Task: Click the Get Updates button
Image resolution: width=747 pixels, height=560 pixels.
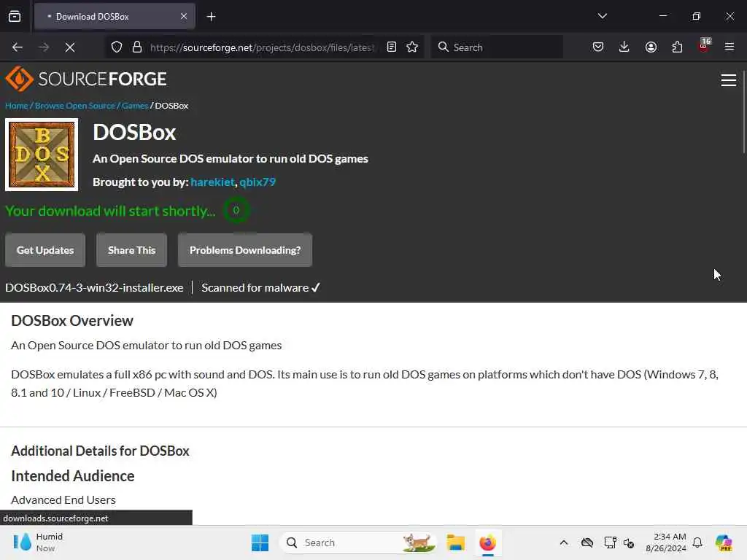Action: coord(45,250)
